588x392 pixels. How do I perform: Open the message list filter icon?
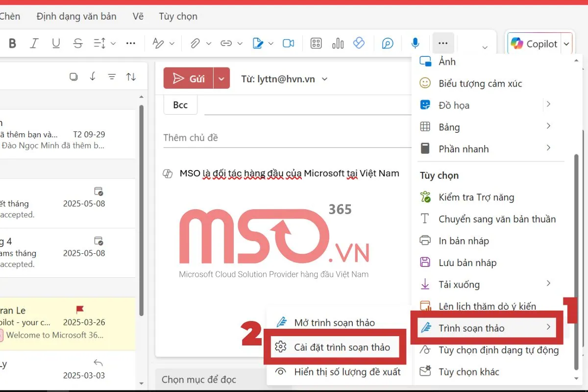coord(112,76)
